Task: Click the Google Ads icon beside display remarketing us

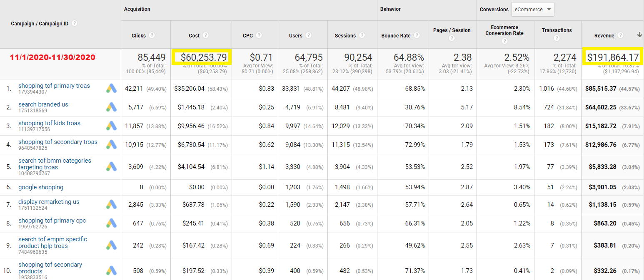Action: (111, 204)
